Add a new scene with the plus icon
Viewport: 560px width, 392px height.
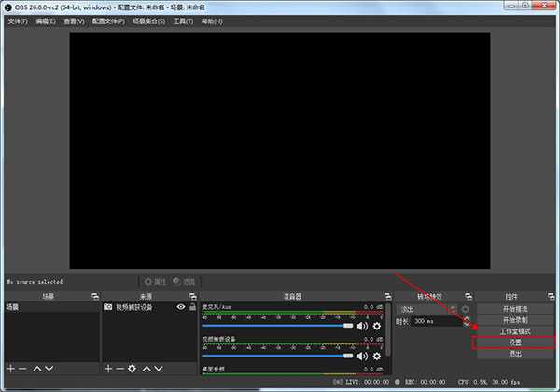point(11,369)
